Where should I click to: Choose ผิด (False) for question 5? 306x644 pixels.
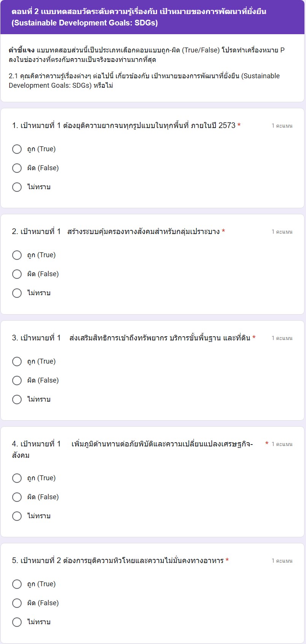(x=17, y=603)
